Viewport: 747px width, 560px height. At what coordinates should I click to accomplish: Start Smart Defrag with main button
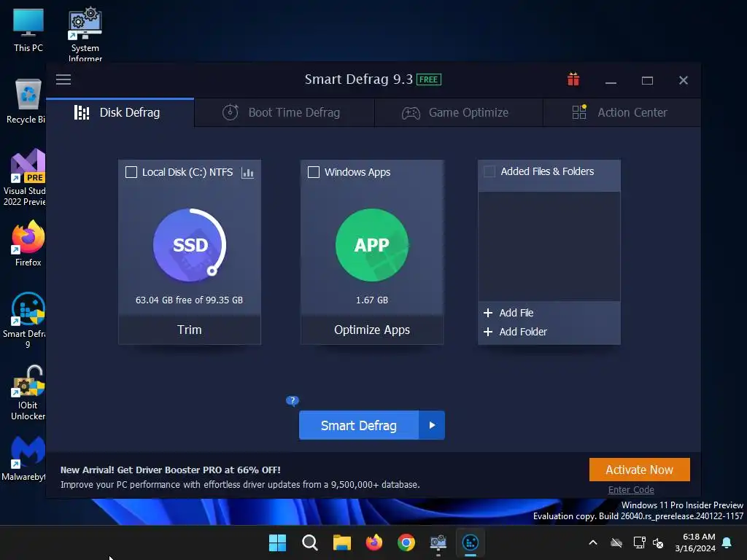coord(359,425)
